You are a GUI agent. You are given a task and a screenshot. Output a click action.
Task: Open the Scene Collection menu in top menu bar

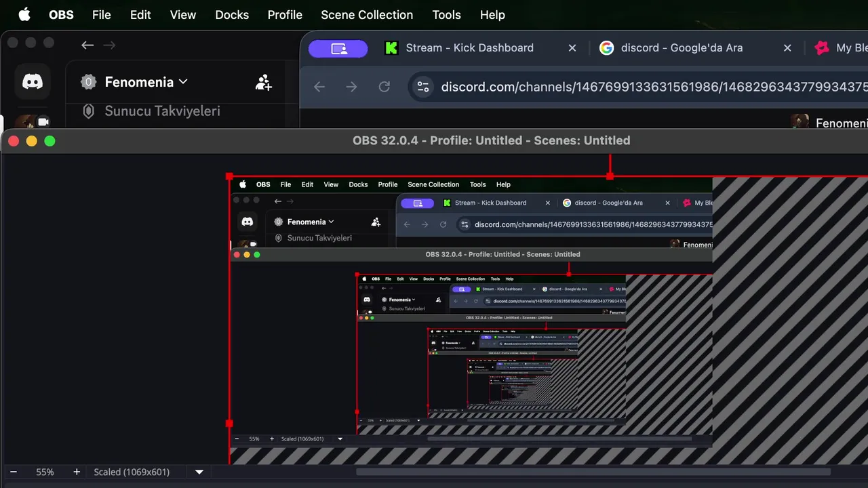367,15
